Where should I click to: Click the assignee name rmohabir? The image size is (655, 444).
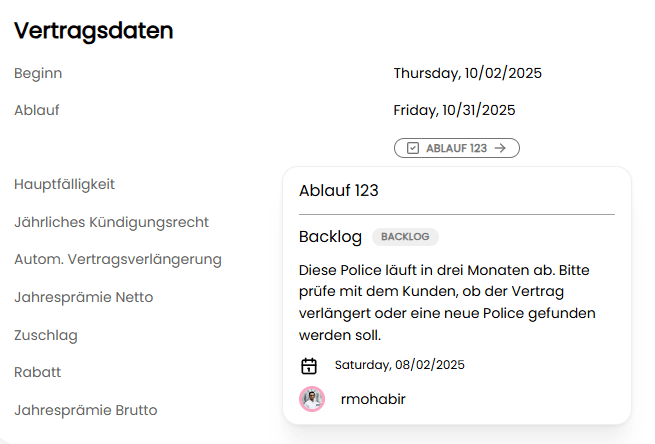click(x=373, y=399)
